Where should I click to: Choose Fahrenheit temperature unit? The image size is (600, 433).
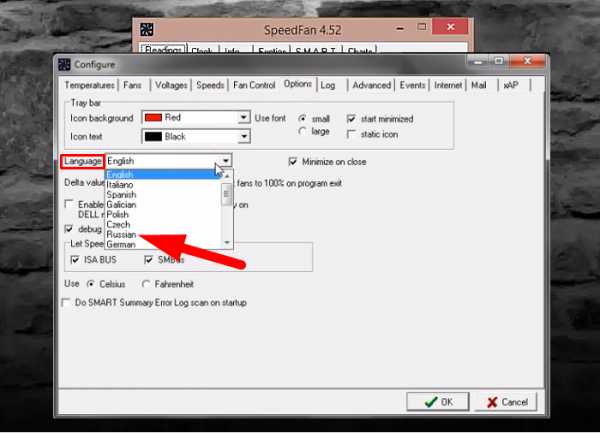(x=146, y=284)
